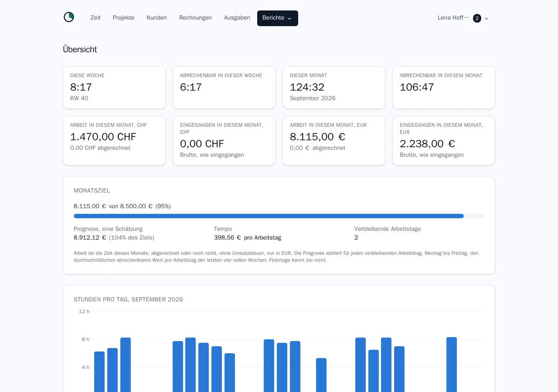
Task: Click the 1.470,00 CHF amount
Action: (103, 137)
